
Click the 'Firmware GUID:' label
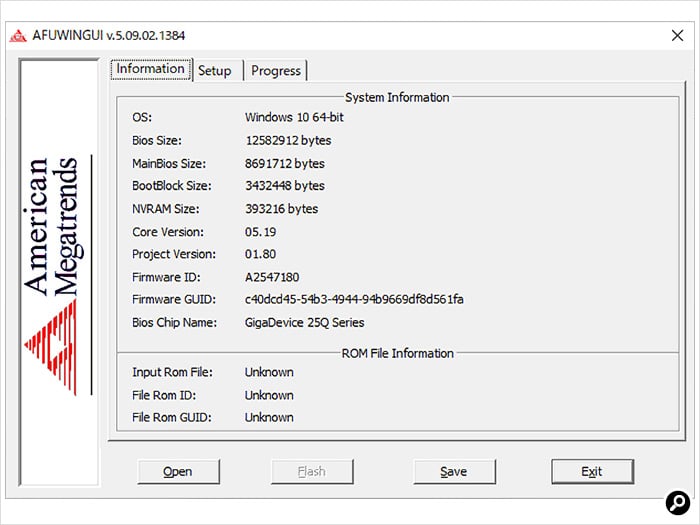point(174,299)
